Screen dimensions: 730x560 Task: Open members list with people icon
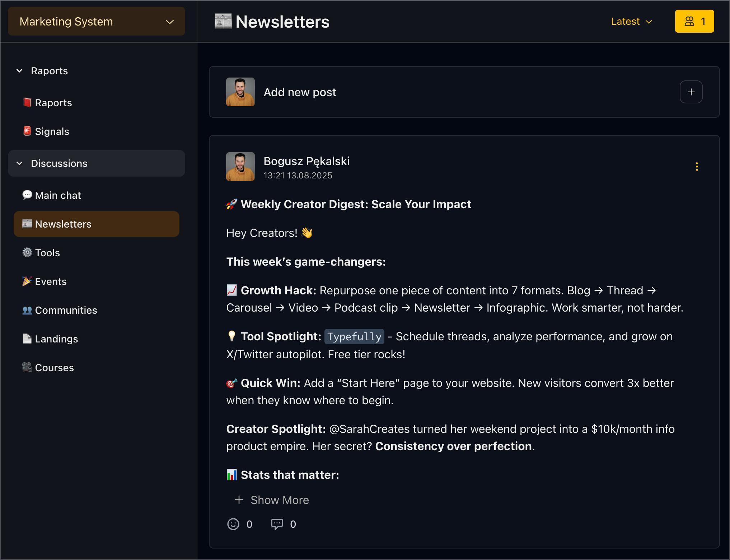(x=694, y=22)
